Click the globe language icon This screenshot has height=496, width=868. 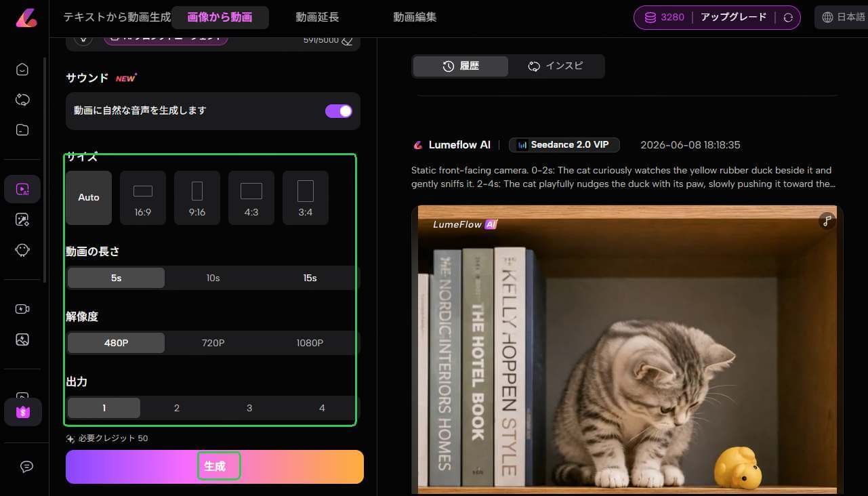pos(827,18)
